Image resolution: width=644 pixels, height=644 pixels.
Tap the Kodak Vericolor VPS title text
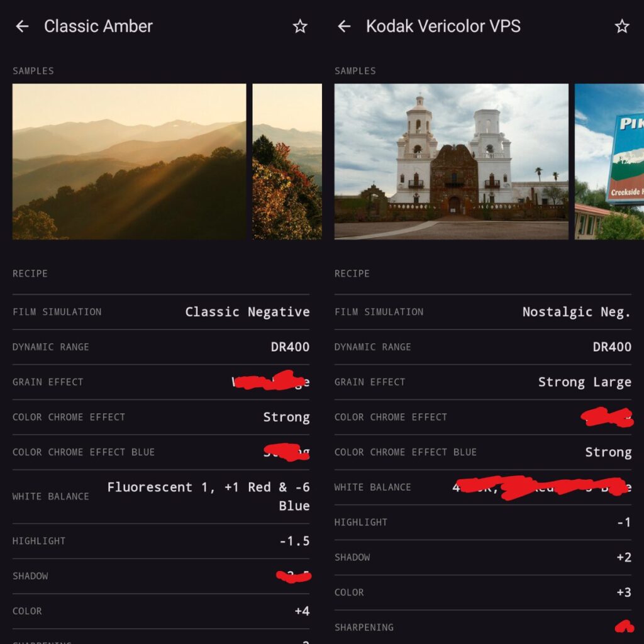click(443, 26)
